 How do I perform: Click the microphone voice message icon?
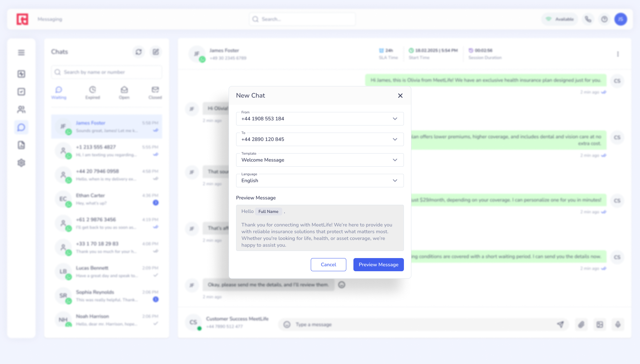618,324
